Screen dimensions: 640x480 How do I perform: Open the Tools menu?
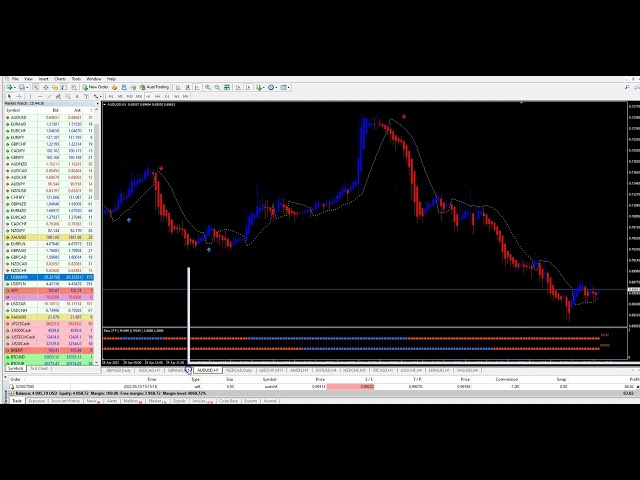coord(76,78)
